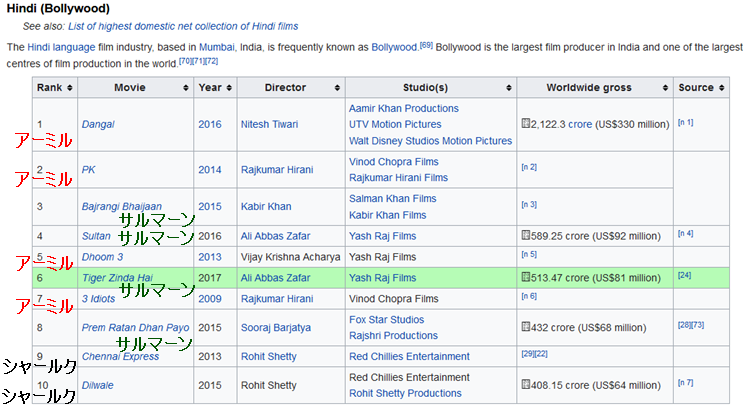Open note [n 1] in Dangal row

pyautogui.click(x=685, y=122)
